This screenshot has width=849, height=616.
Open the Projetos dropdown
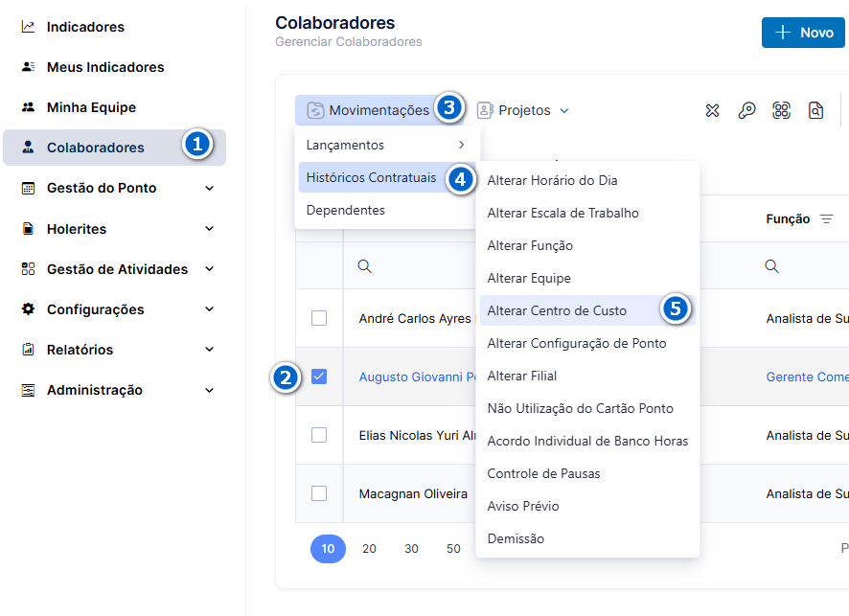(523, 110)
